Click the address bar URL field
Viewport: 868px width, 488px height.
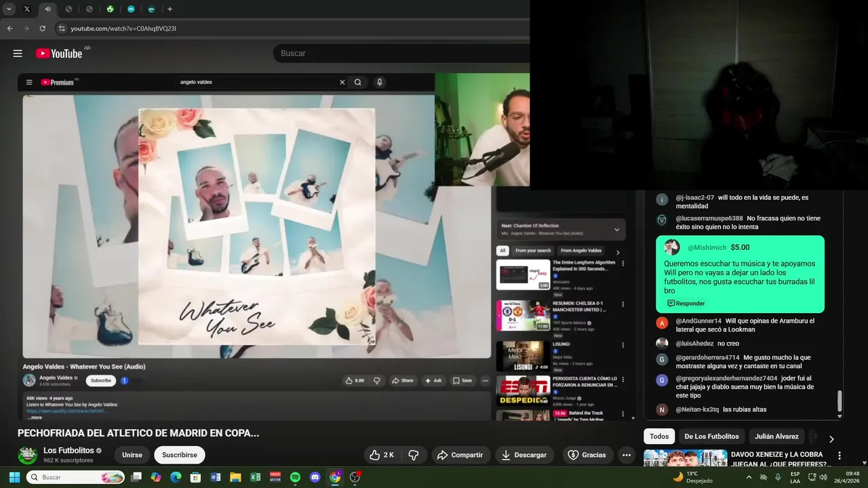tap(292, 28)
